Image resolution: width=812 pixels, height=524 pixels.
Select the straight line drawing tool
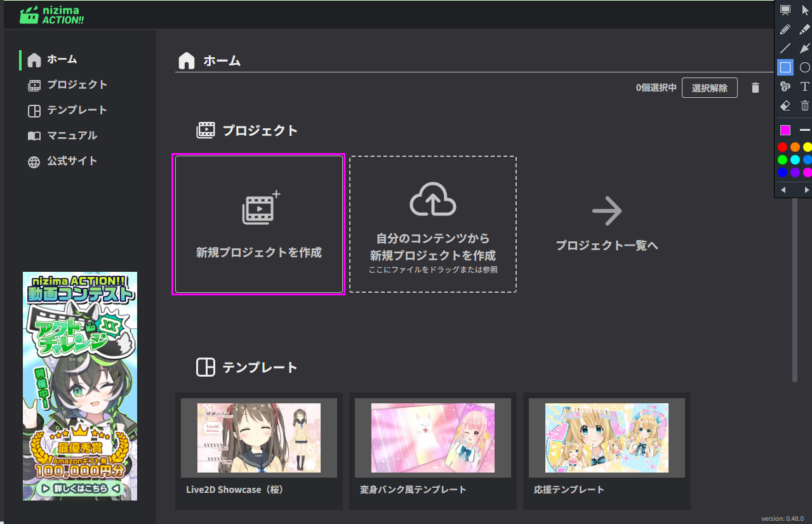[785, 48]
